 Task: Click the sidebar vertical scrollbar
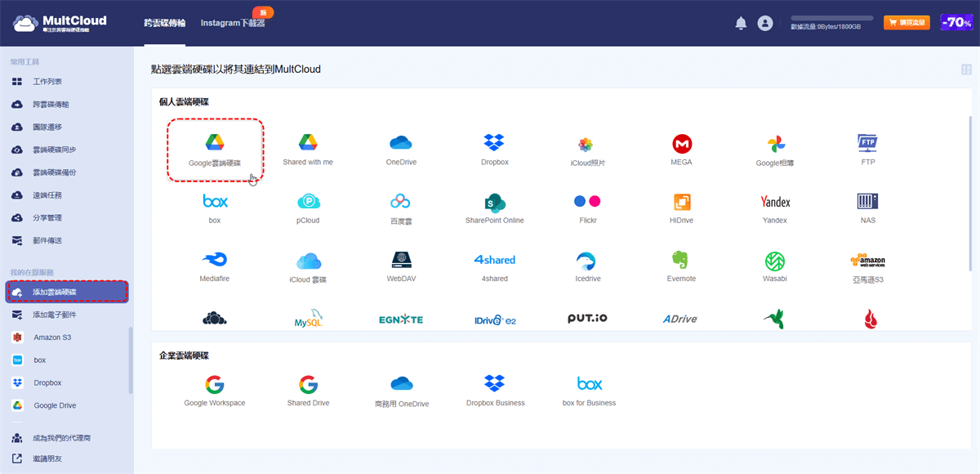pyautogui.click(x=131, y=360)
